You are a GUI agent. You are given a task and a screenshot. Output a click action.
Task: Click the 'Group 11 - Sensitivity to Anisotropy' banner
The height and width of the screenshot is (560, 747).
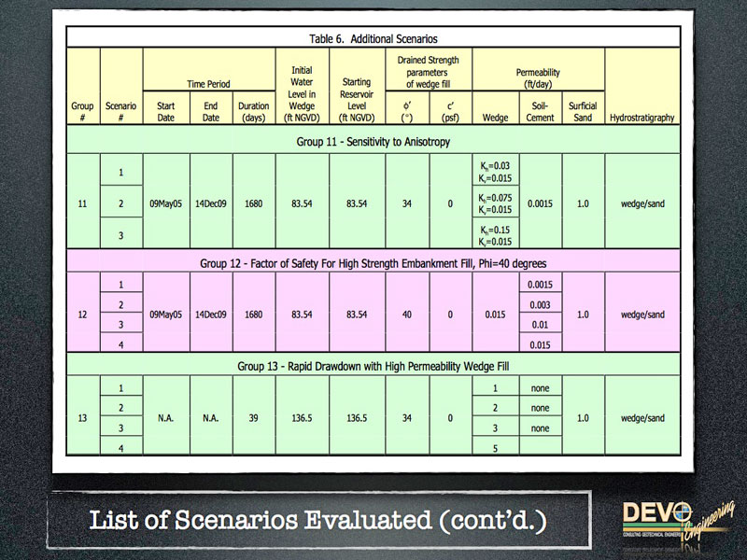[x=373, y=142]
